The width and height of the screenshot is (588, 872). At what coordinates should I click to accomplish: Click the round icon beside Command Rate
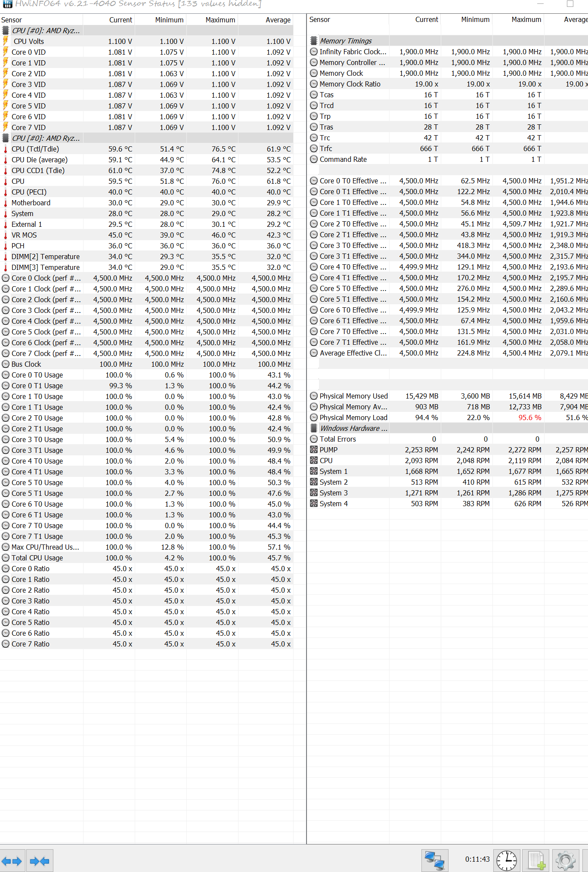pos(314,159)
